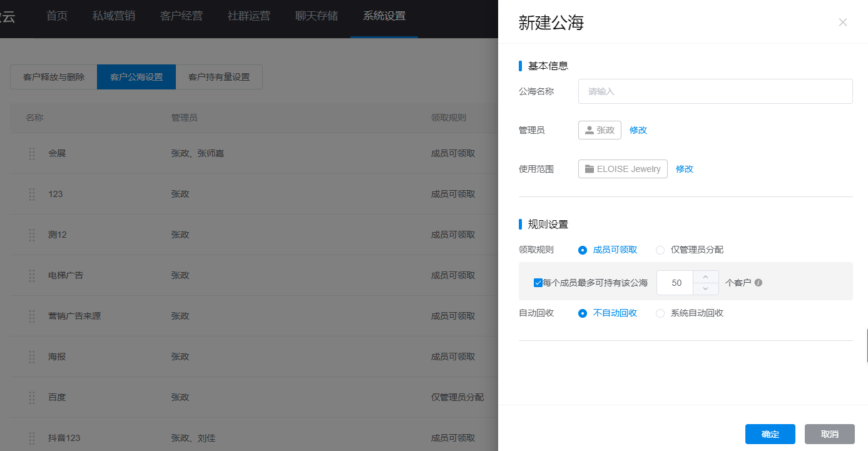Close the 新建公海 panel with the X icon
This screenshot has width=868, height=451.
[842, 23]
